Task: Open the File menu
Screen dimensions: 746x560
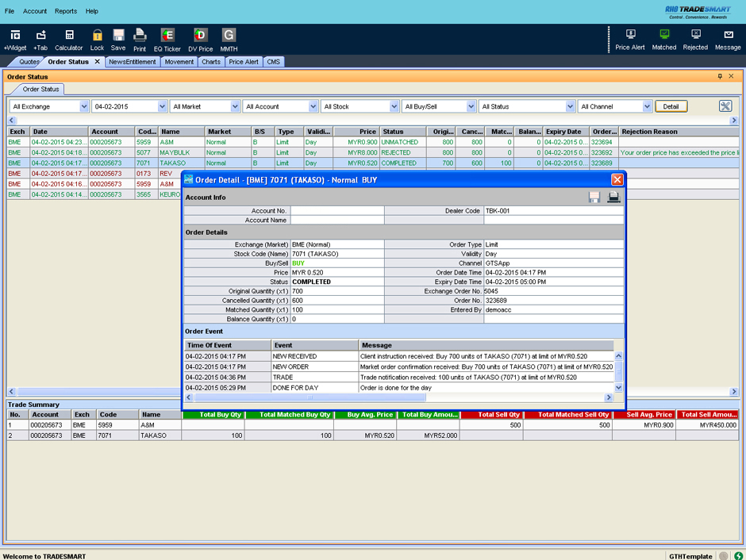Action: 10,11
